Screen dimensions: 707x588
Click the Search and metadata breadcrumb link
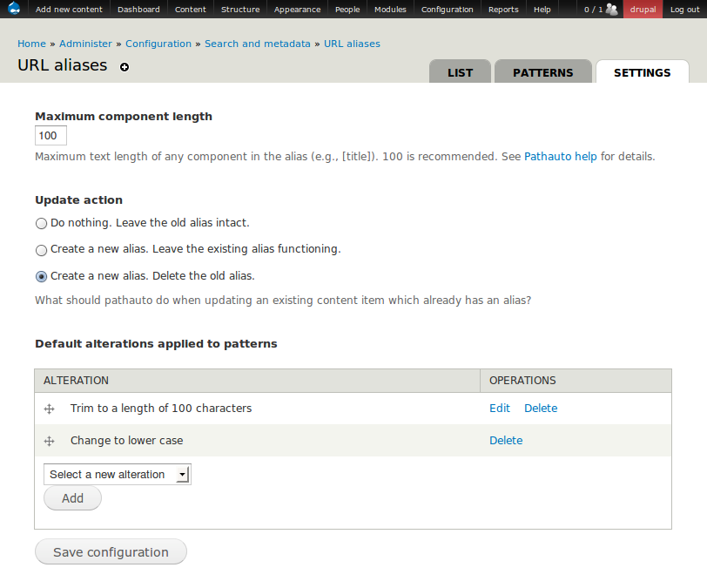pos(258,44)
